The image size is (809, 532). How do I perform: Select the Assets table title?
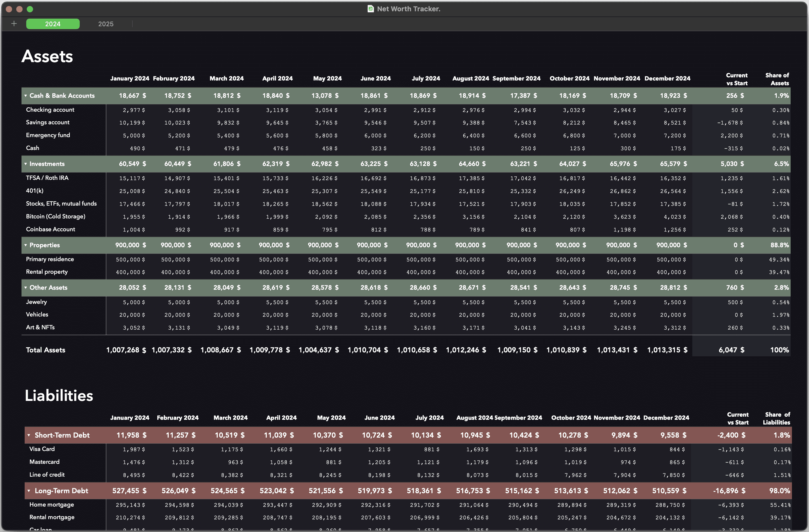[47, 56]
